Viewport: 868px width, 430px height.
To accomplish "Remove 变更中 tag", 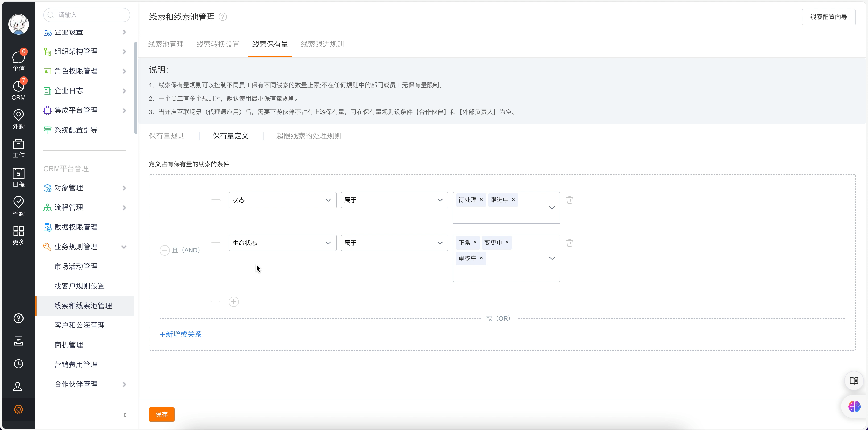I will tap(507, 242).
